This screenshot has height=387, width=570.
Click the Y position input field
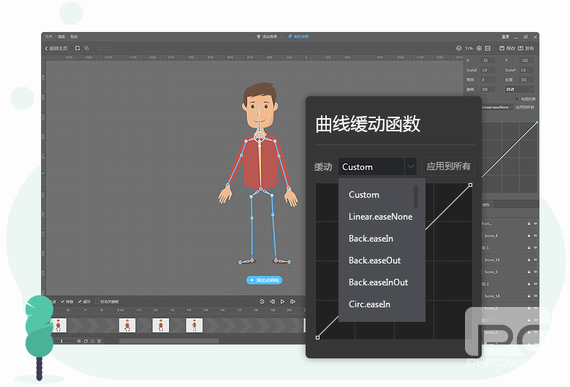coord(527,60)
